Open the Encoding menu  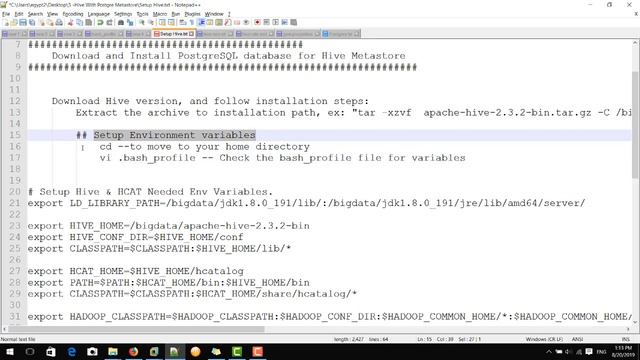(73, 14)
